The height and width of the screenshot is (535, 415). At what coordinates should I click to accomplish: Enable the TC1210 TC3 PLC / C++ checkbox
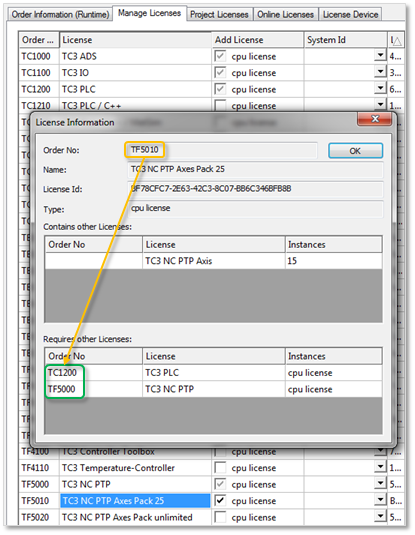pos(220,105)
